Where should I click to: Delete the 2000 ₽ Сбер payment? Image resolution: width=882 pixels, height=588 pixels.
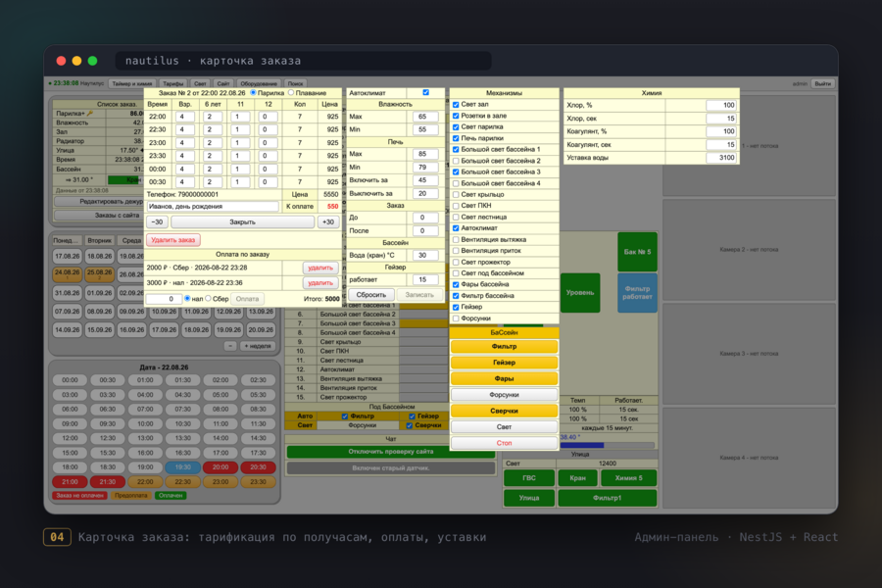pos(320,268)
